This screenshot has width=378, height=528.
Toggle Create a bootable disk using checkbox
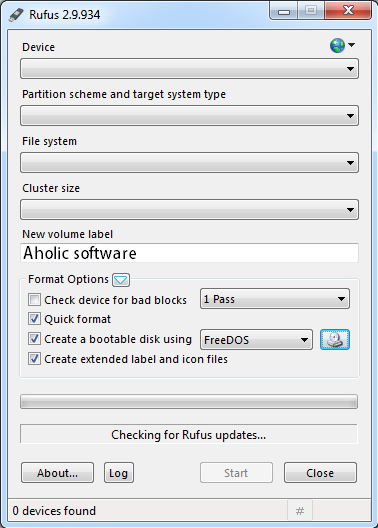coord(34,339)
